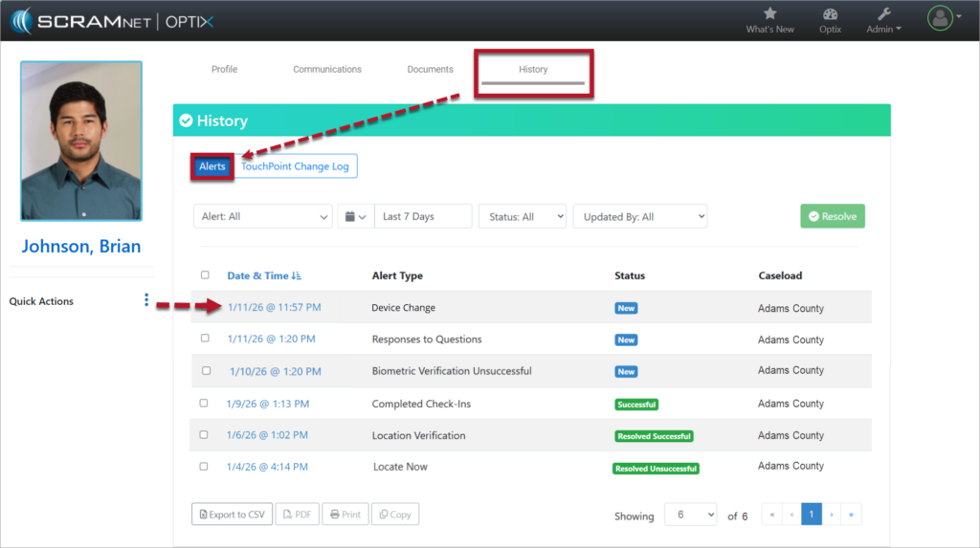Expand the Updated By: All dropdown

click(639, 216)
